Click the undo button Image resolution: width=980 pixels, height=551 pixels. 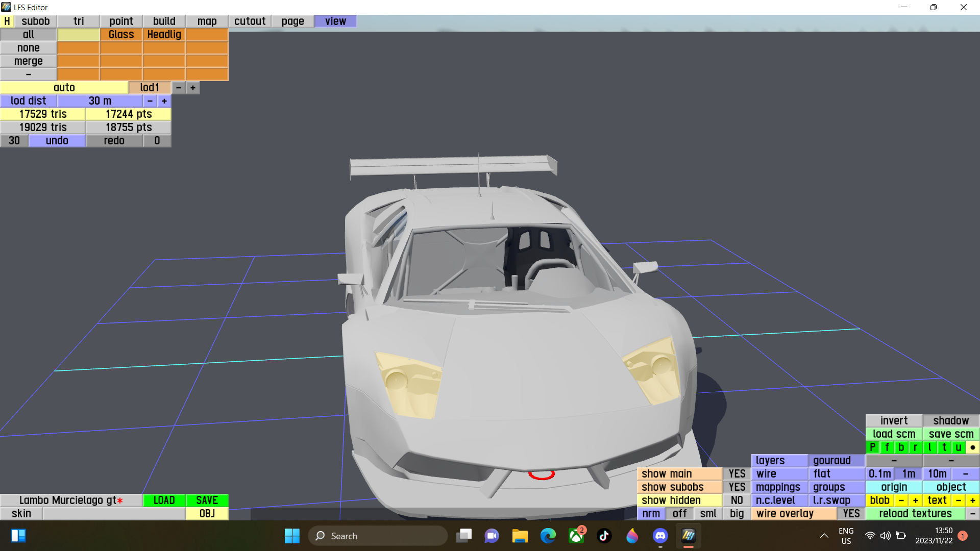click(57, 141)
